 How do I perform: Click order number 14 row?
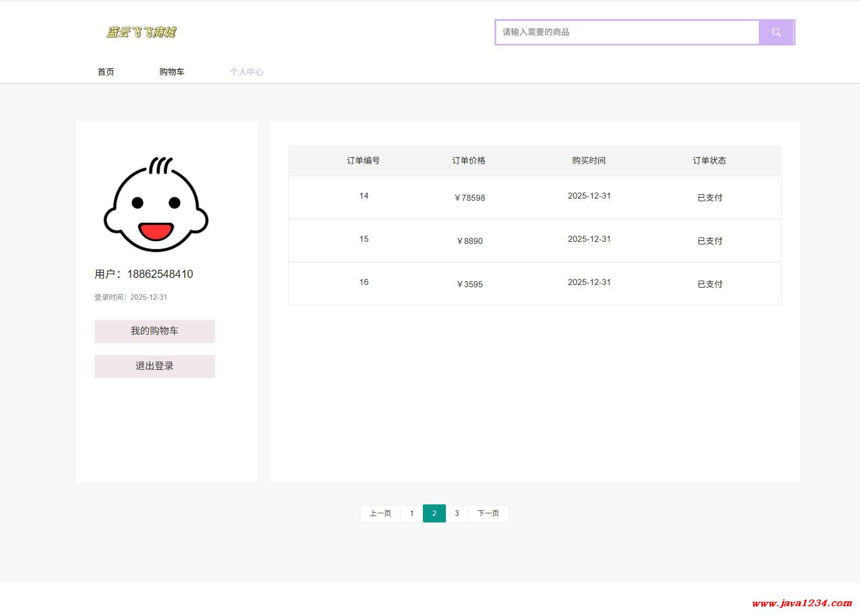coord(364,196)
